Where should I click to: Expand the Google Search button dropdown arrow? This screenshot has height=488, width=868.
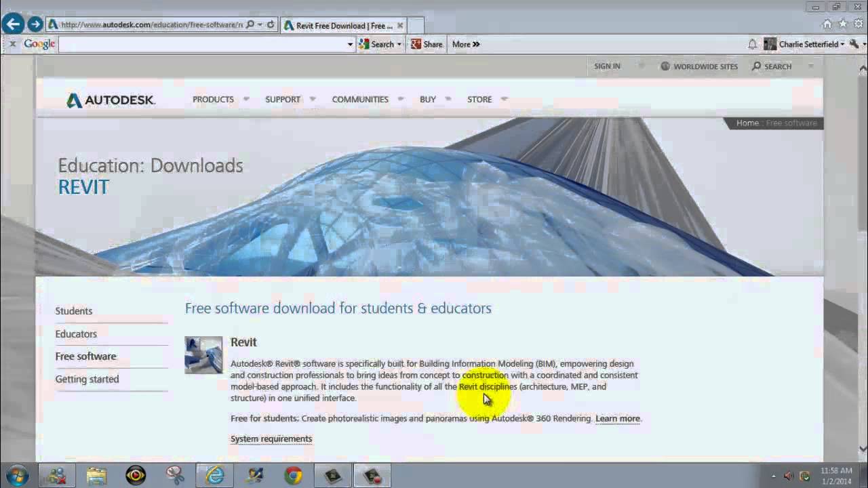(399, 45)
